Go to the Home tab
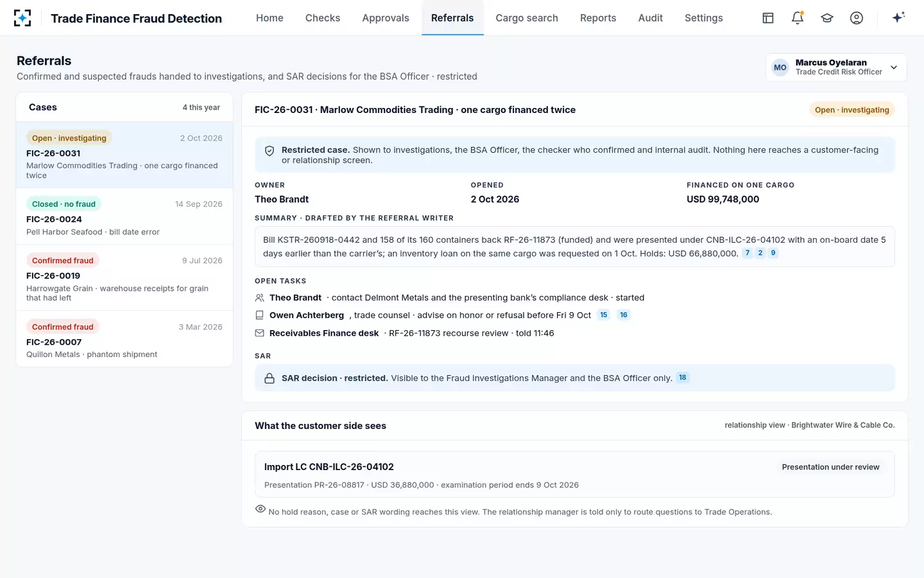The image size is (924, 578). point(269,18)
